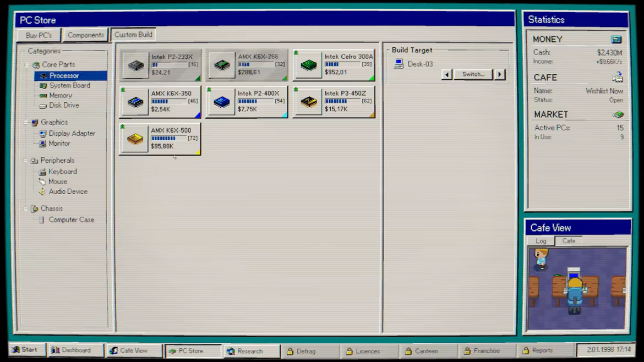Select Disk Drive category
644x362 pixels.
tap(64, 105)
